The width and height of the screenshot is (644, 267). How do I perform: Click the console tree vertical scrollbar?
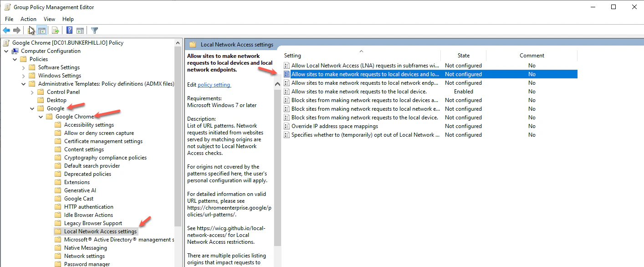pyautogui.click(x=178, y=137)
